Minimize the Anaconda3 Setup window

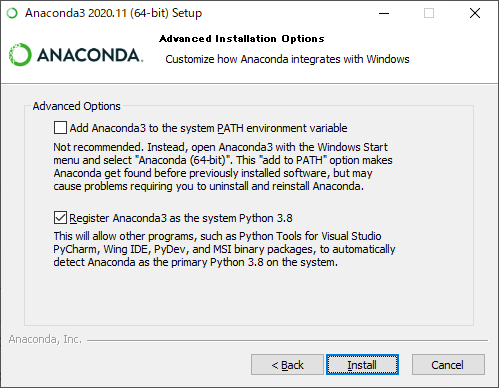pos(384,13)
